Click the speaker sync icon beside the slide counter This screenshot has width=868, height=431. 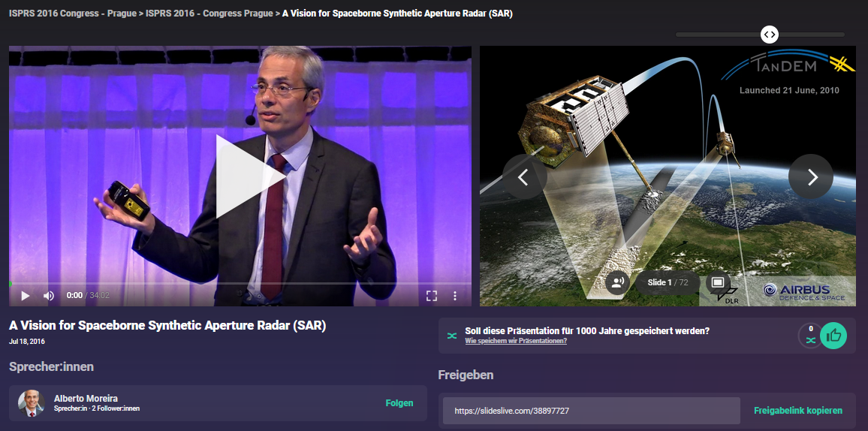618,283
